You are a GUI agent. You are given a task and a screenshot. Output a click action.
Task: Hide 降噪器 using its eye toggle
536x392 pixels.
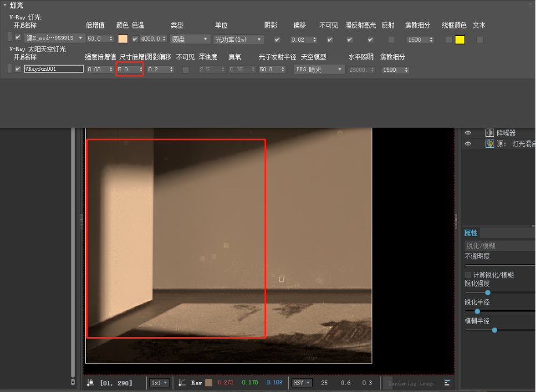[x=468, y=132]
